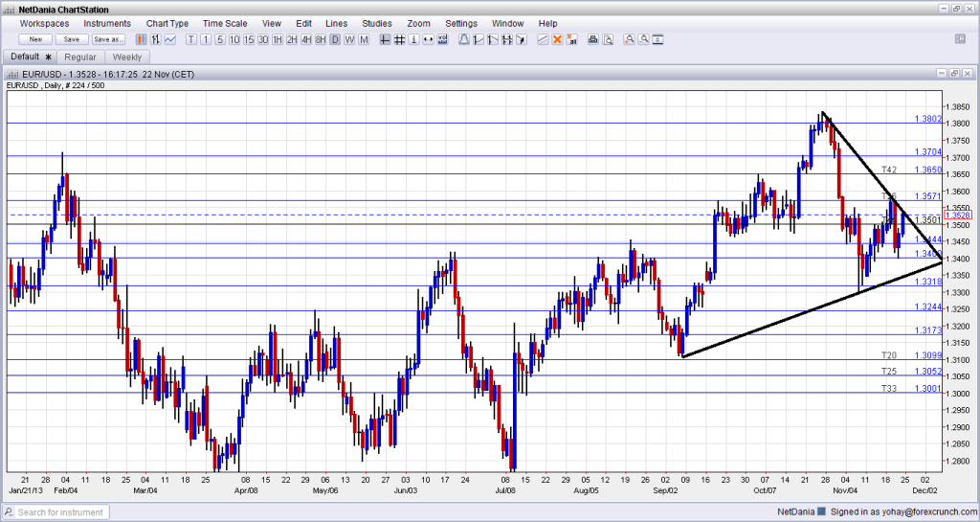Viewport: 980px width, 522px height.
Task: Switch to 2H time scale
Action: tap(292, 39)
